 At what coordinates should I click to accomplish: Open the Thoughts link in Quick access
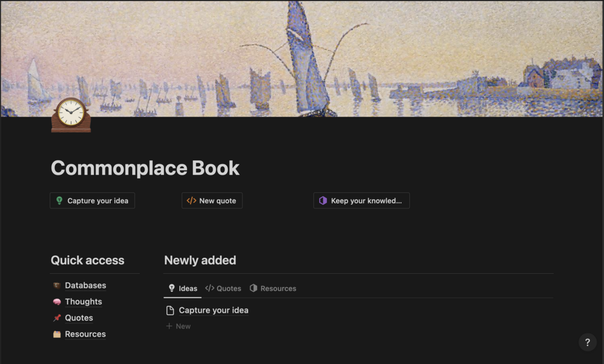84,302
